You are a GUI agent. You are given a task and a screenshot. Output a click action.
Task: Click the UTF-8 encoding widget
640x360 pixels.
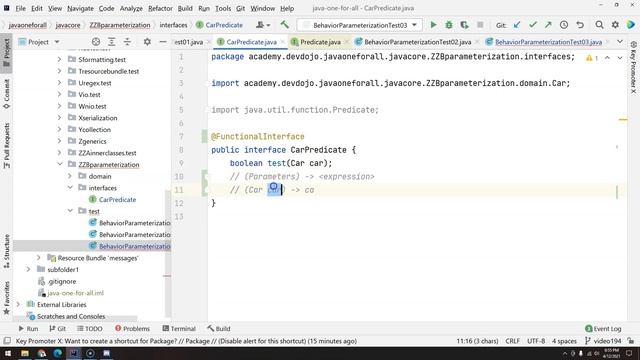coord(536,341)
